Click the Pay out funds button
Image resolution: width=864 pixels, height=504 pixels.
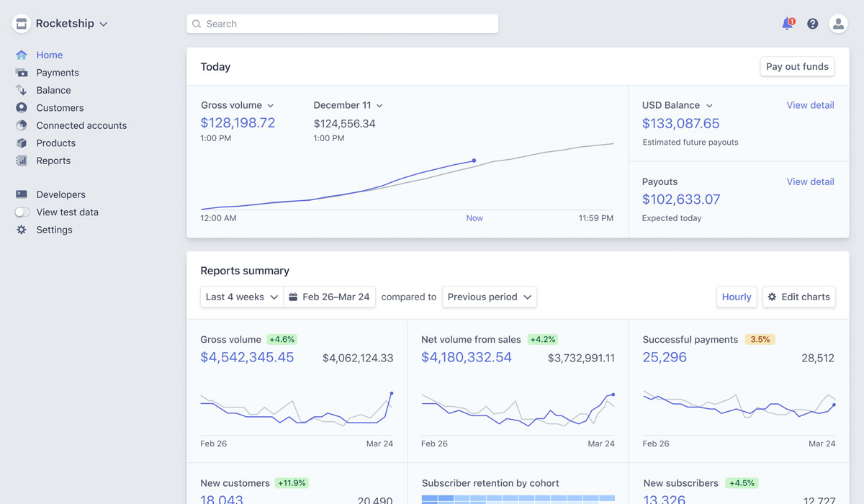click(x=797, y=66)
